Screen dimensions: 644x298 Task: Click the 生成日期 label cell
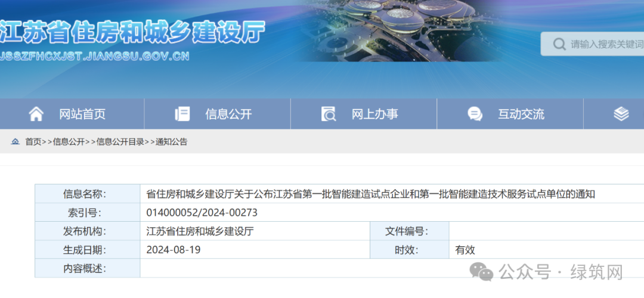[x=88, y=249]
